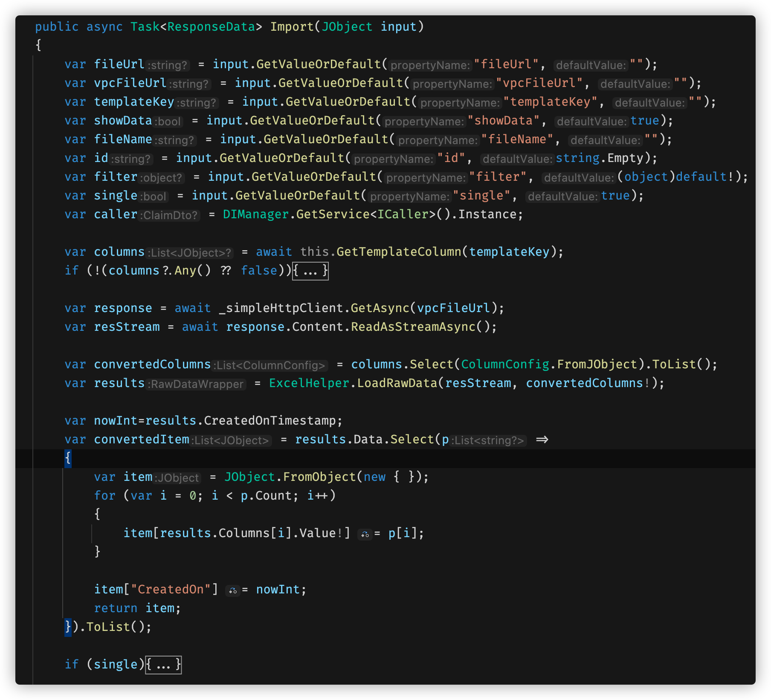This screenshot has width=771, height=700.
Task: Click the JObject parameter type in signature
Action: [347, 26]
